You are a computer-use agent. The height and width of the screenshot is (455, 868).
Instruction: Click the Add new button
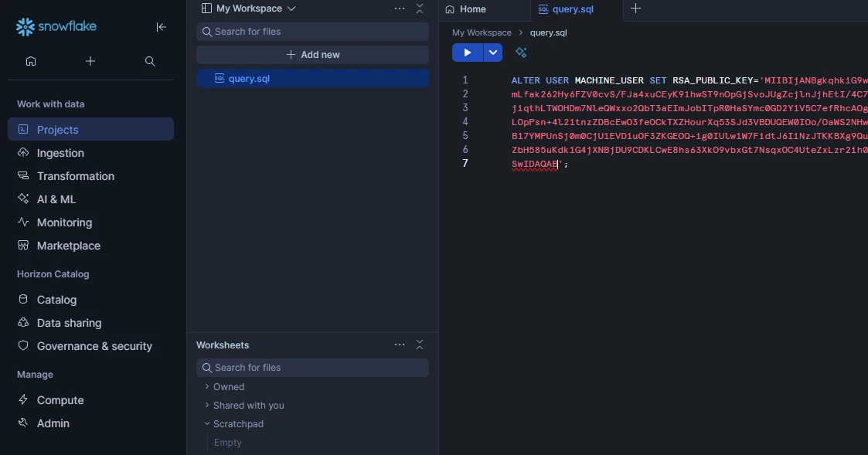pyautogui.click(x=312, y=55)
